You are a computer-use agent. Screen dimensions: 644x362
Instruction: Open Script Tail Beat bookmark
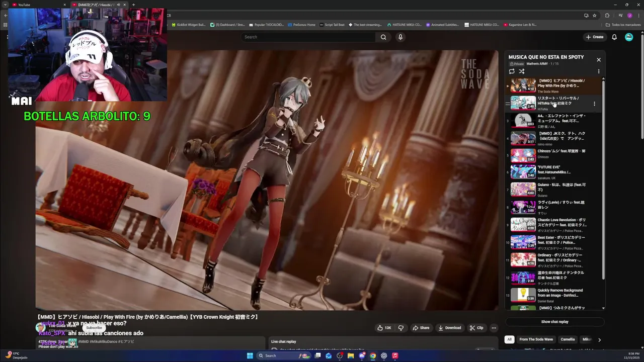332,25
